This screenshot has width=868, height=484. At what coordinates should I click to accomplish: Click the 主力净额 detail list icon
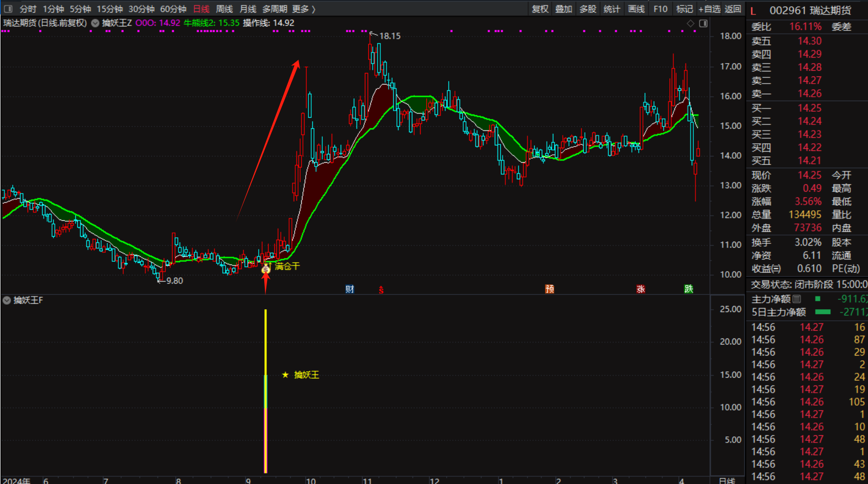[797, 299]
